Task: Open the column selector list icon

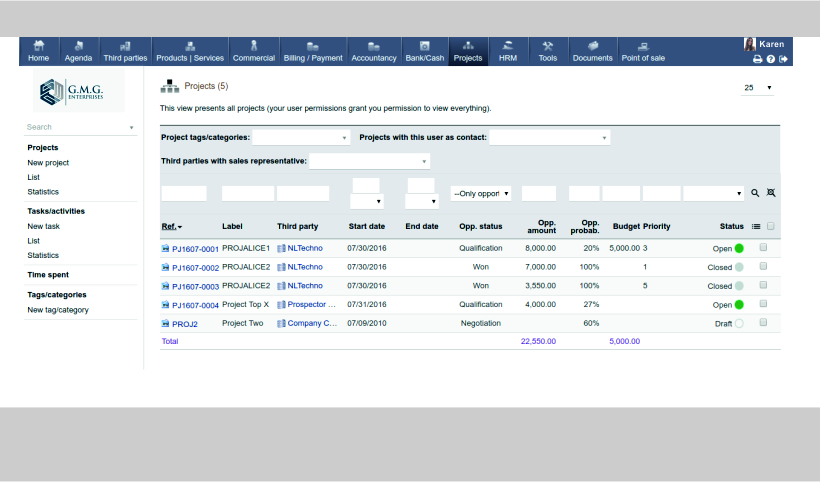Action: point(755,227)
